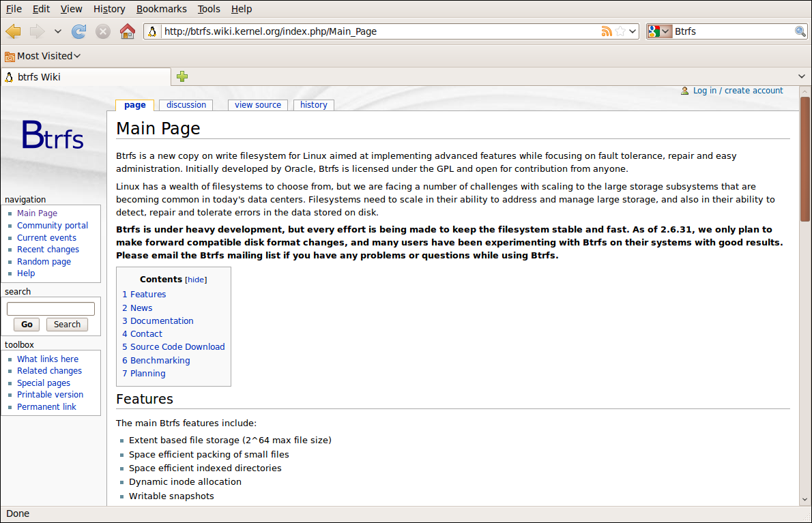812x523 pixels.
Task: Open the Bookmarks menu
Action: (x=161, y=9)
